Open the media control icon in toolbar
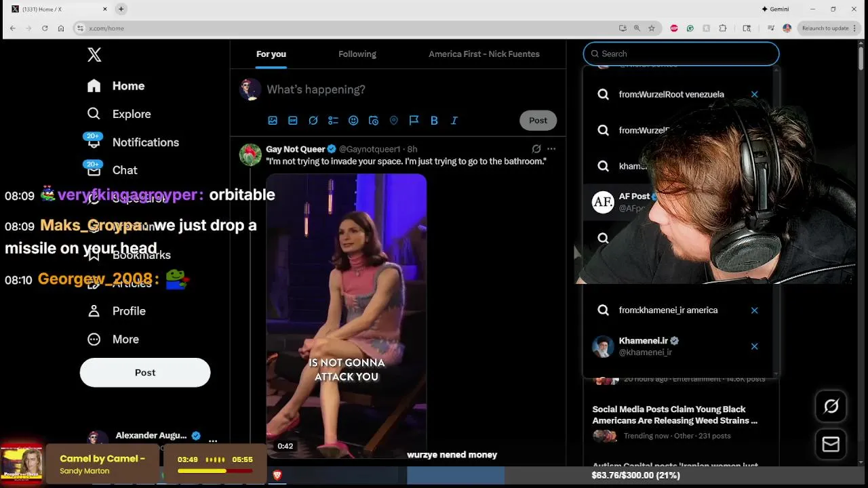The width and height of the screenshot is (868, 488). pyautogui.click(x=771, y=28)
